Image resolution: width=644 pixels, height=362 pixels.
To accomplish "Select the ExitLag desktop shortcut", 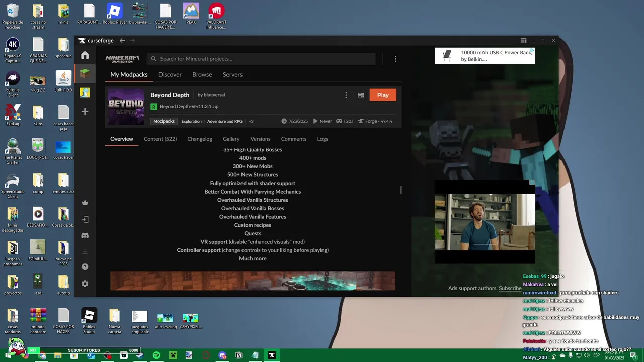I will click(13, 115).
